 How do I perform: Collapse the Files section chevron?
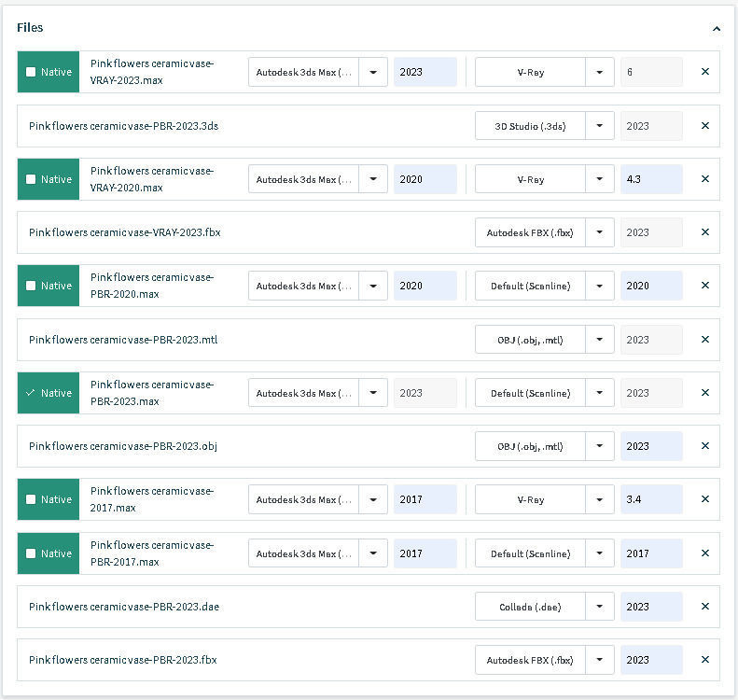click(716, 29)
